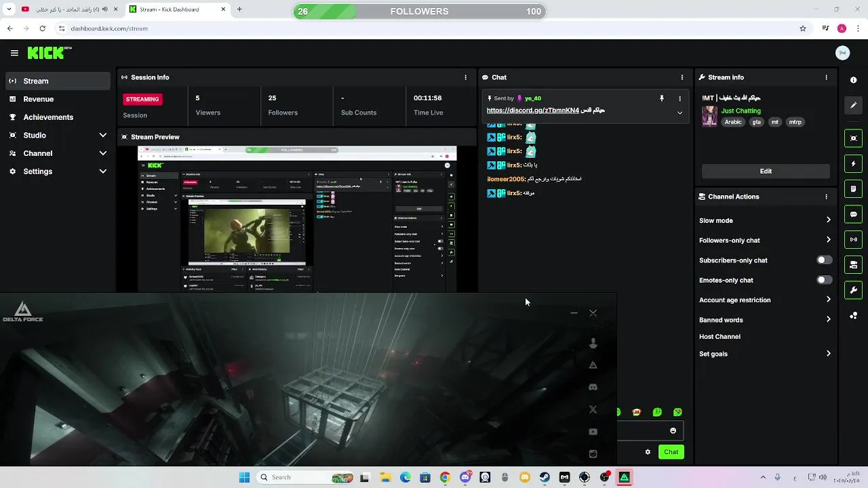
Task: Click the stream preview widget icon in right toolbar
Action: coord(853,138)
